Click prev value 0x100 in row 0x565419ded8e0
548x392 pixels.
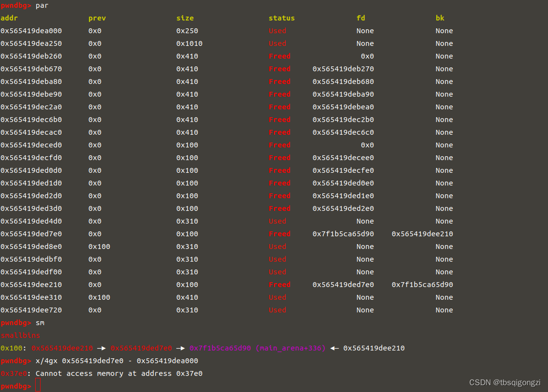(99, 247)
